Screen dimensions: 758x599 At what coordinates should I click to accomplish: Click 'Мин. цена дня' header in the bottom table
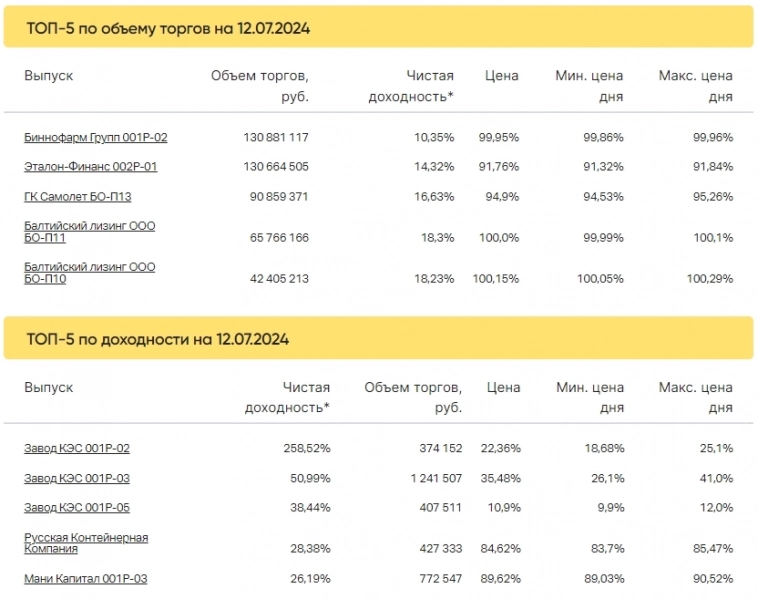(590, 397)
